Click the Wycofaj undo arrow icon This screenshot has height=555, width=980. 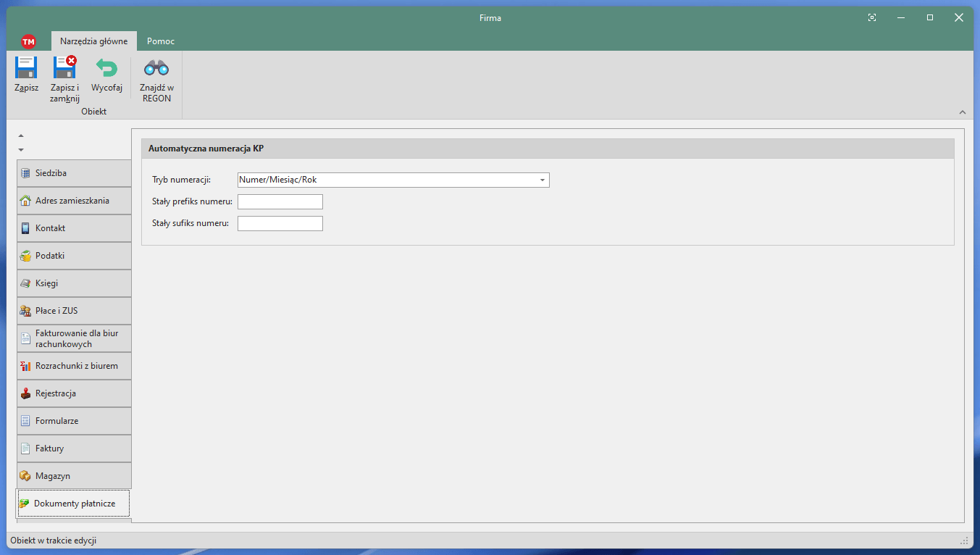[106, 68]
